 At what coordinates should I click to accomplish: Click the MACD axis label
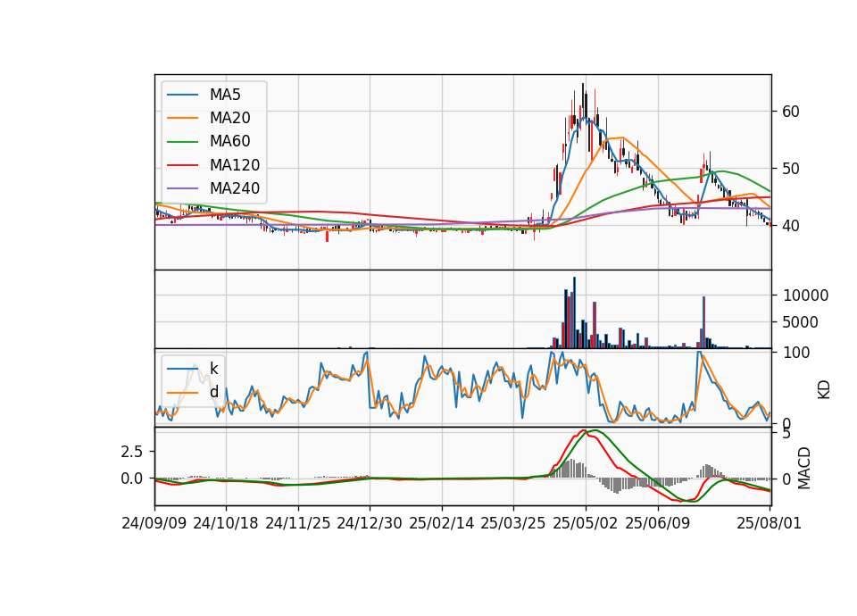804,469
